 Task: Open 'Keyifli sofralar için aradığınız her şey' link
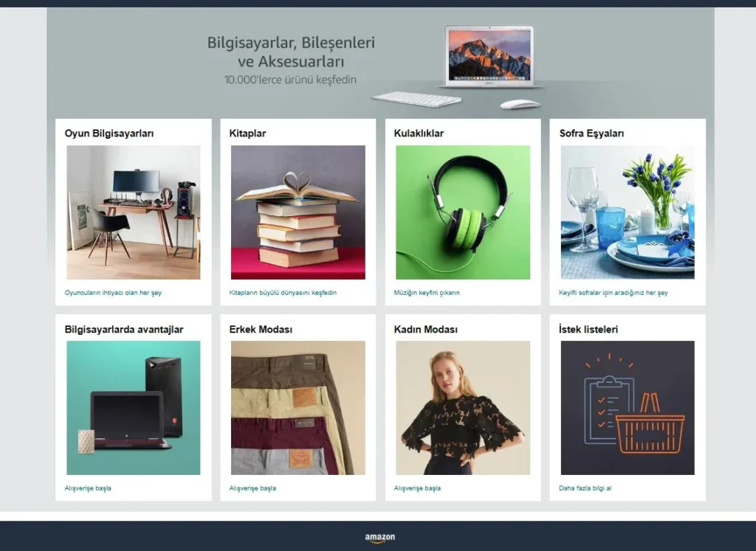614,293
